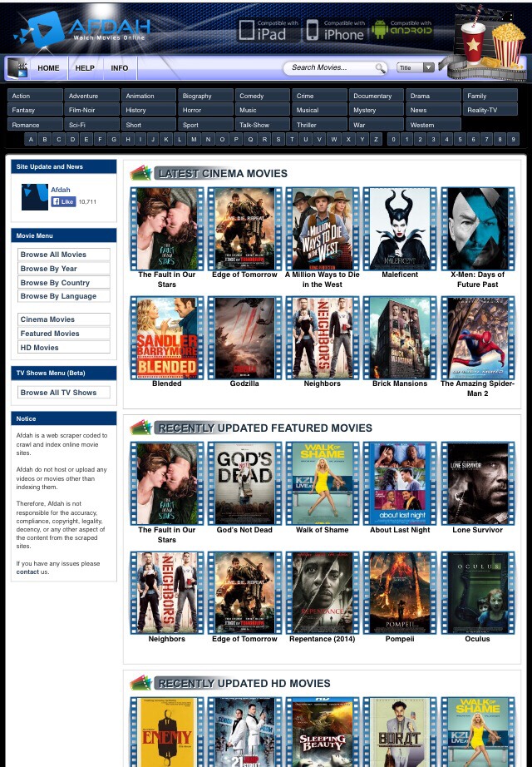This screenshot has height=767, width=532.
Task: Click the contact link in Notice
Action: (27, 572)
